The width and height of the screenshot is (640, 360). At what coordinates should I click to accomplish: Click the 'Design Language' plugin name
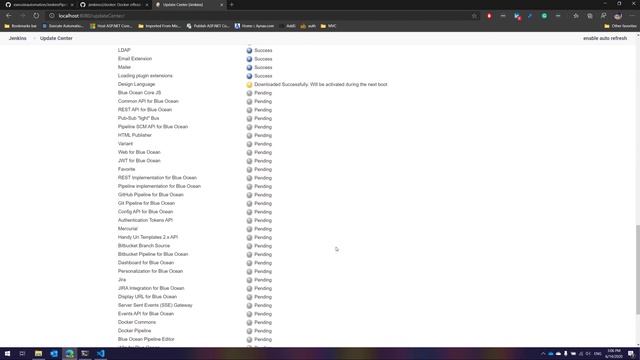click(x=136, y=84)
